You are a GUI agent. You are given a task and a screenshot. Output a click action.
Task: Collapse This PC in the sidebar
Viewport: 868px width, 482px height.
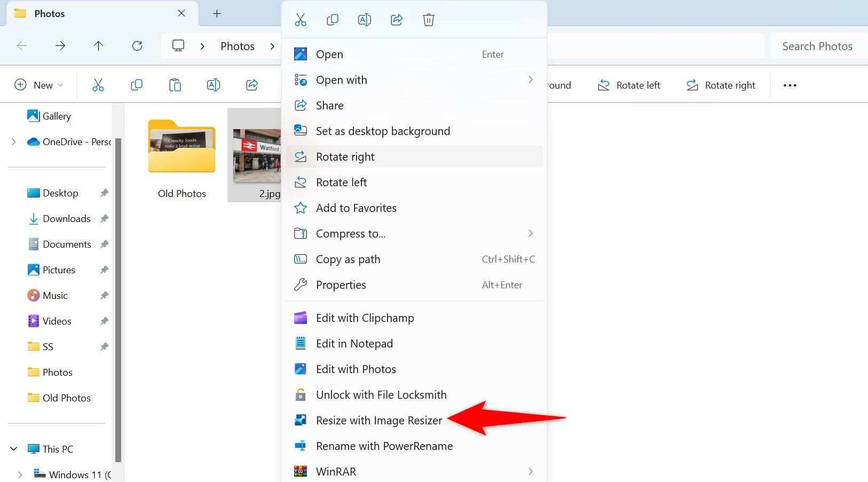[13, 448]
